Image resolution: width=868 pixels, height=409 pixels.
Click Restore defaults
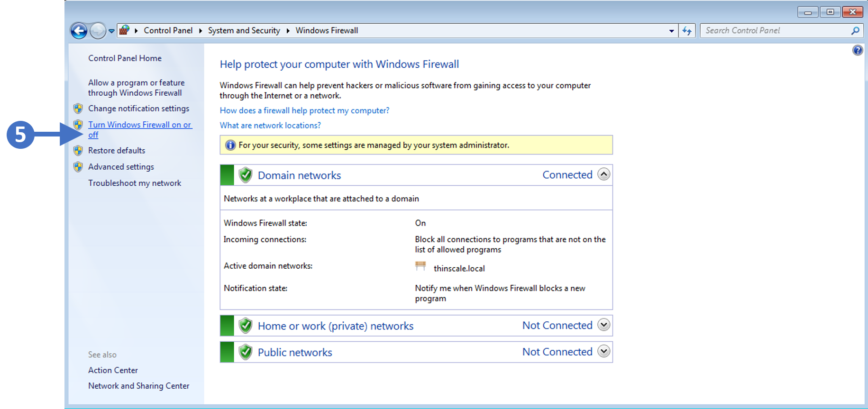click(117, 150)
